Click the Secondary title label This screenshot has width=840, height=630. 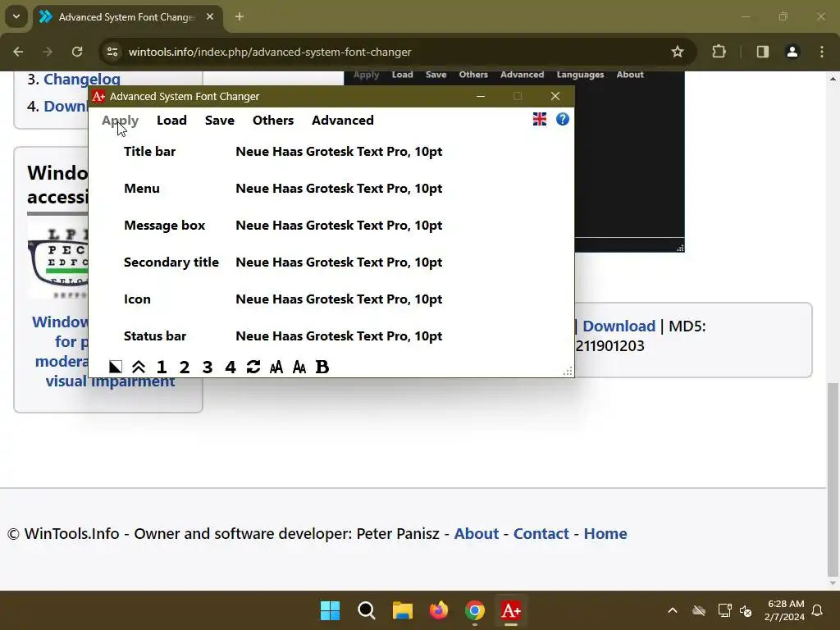click(x=171, y=262)
